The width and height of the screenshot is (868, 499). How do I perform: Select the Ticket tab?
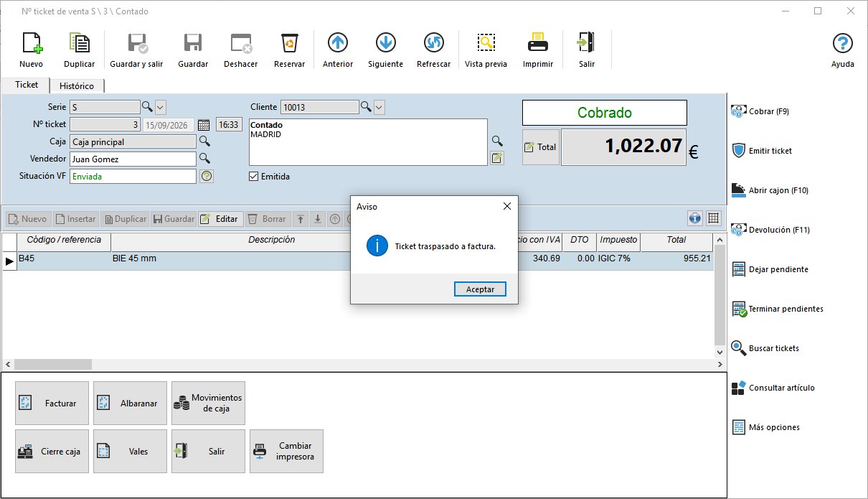(x=27, y=85)
